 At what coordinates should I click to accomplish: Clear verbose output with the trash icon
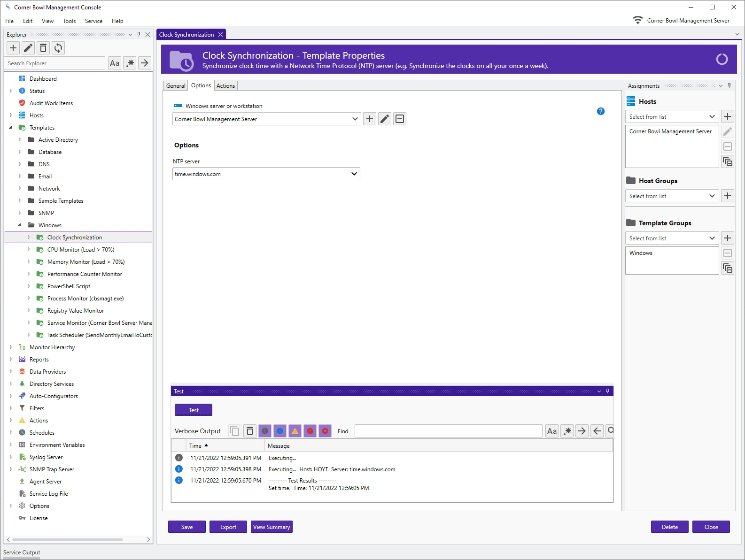[x=250, y=431]
